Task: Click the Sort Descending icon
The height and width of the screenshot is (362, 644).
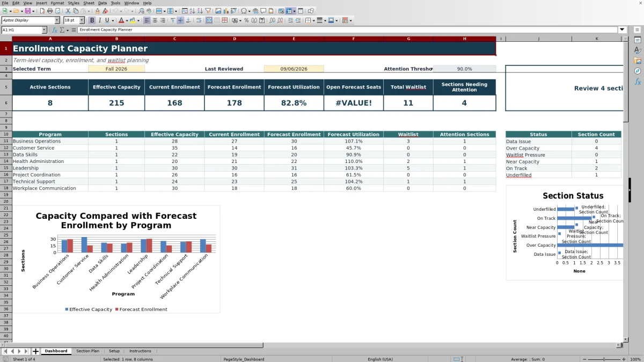Action: [200, 11]
